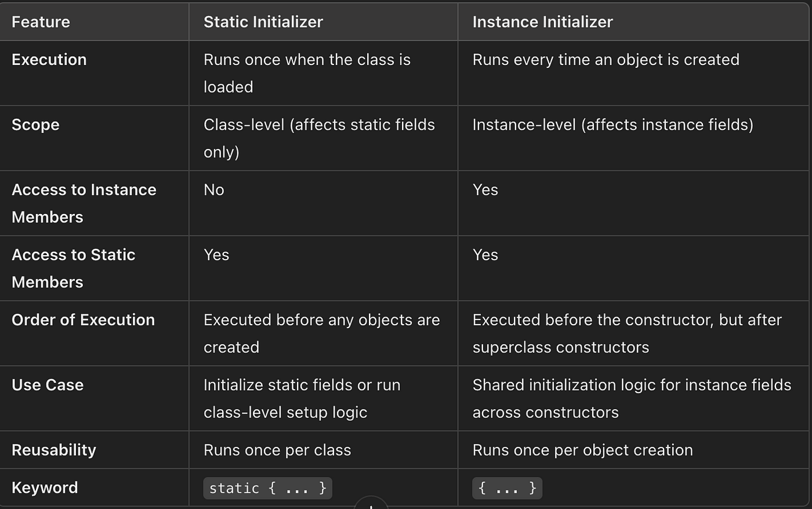Click the partial circular icon at bottom center
812x509 pixels.
pos(371,503)
